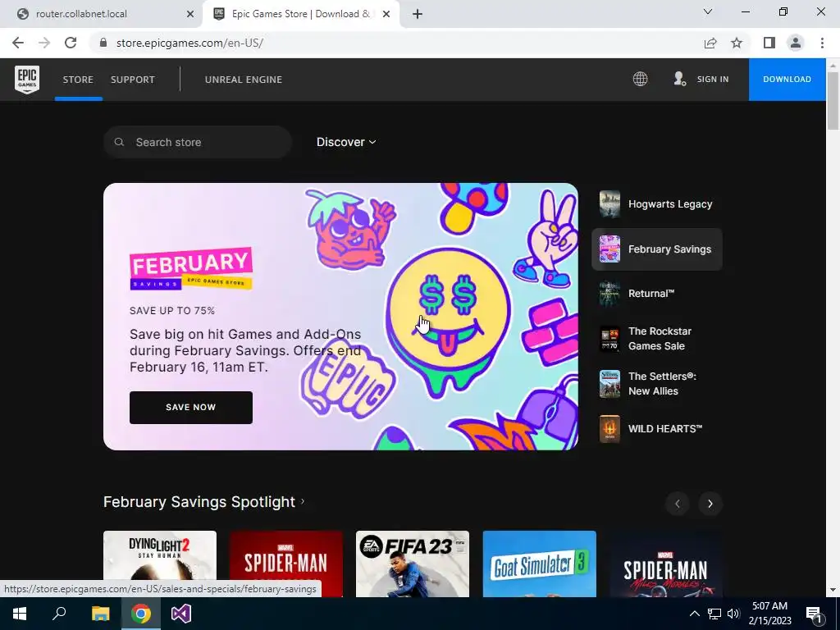This screenshot has width=840, height=630.
Task: Bookmark this page with the star icon
Action: (737, 43)
